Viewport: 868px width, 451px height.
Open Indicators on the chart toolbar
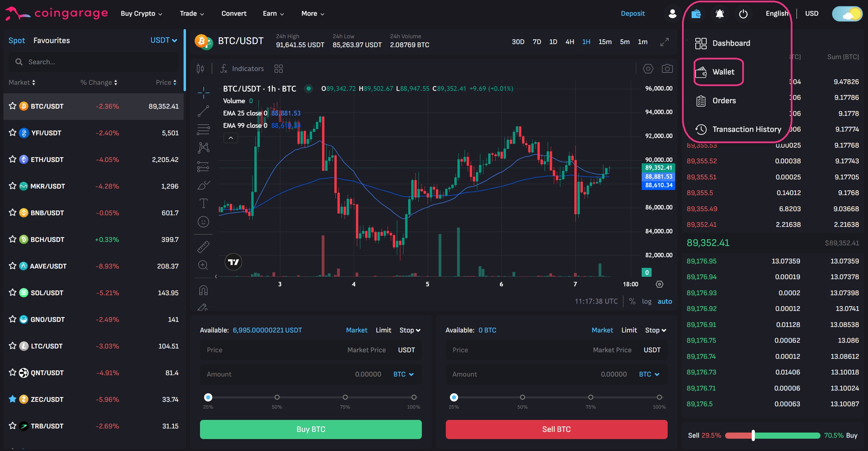click(242, 69)
